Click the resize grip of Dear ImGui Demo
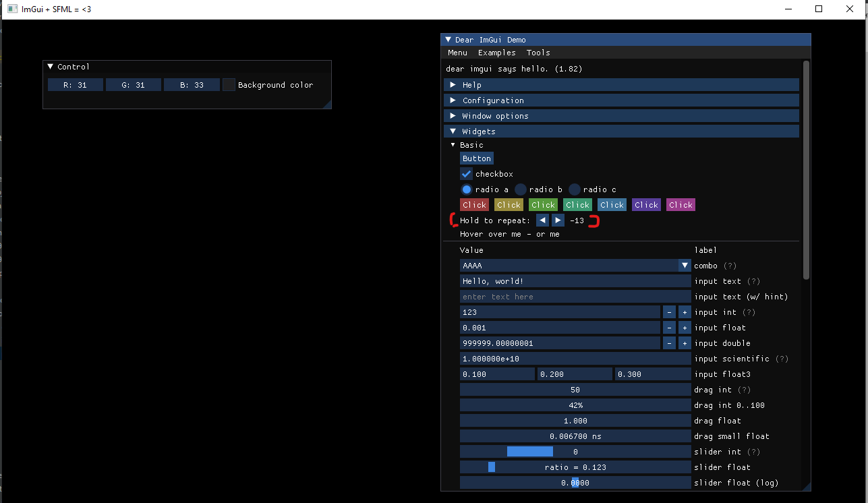The height and width of the screenshot is (503, 868). [807, 487]
